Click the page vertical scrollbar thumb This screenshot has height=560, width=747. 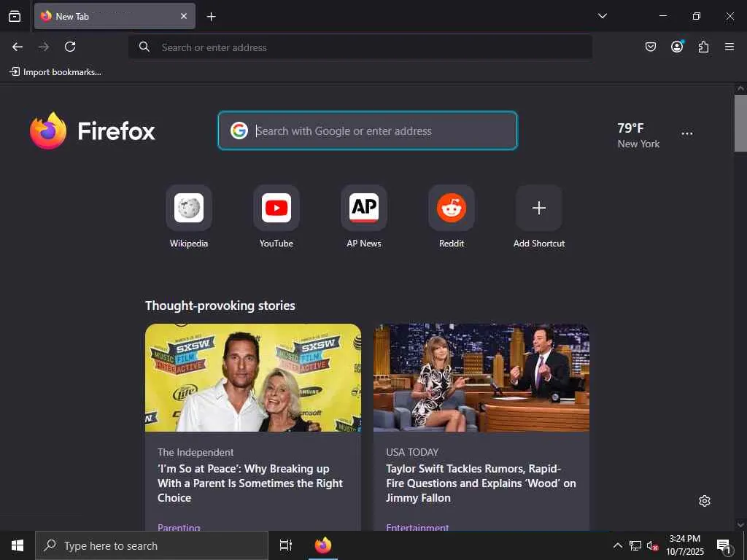tap(740, 122)
